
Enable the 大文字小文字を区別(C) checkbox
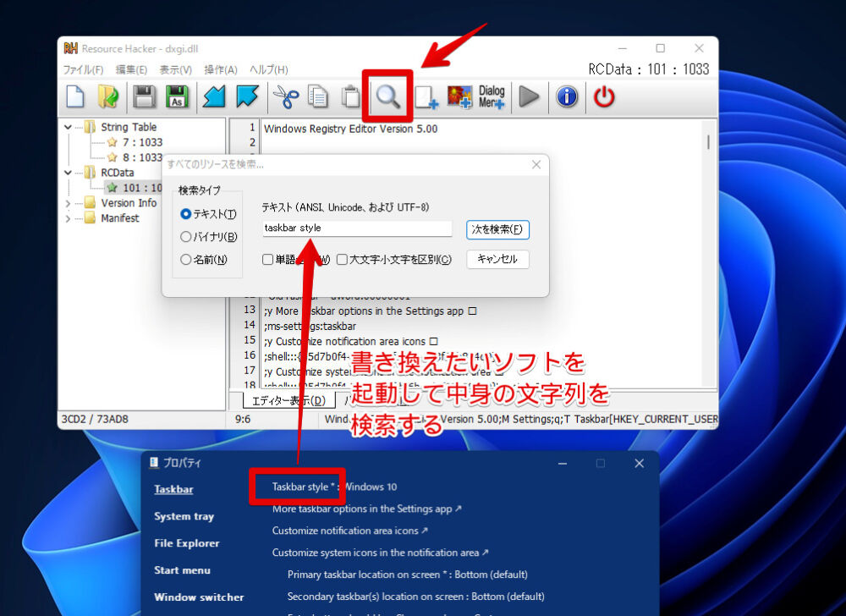point(342,260)
